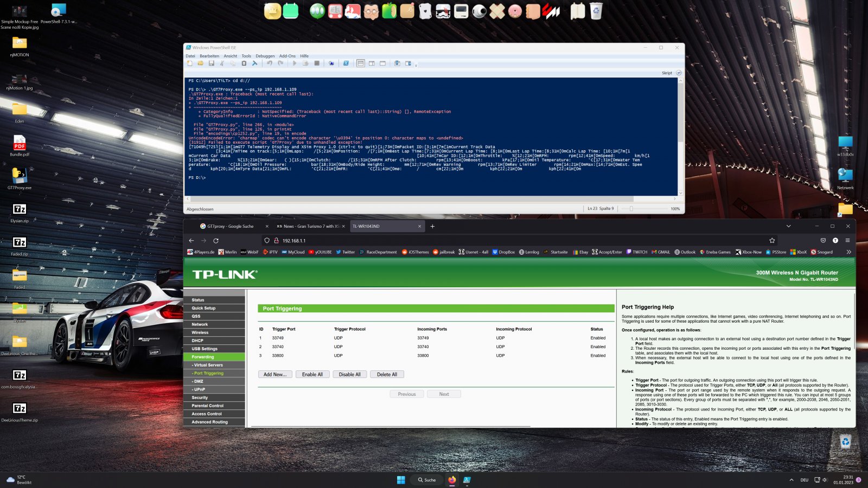Toggle script pane top layout

361,63
